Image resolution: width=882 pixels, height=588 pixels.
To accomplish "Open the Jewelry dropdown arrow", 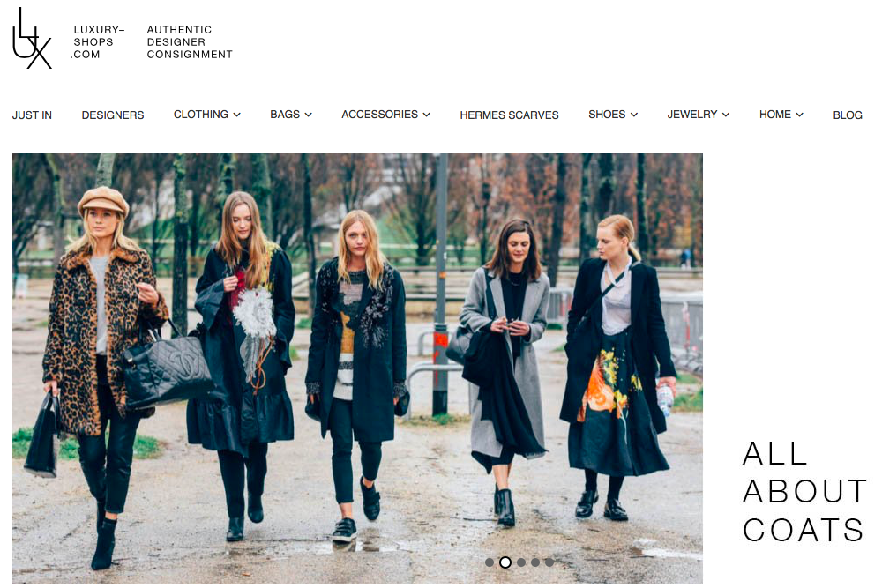I will point(726,115).
